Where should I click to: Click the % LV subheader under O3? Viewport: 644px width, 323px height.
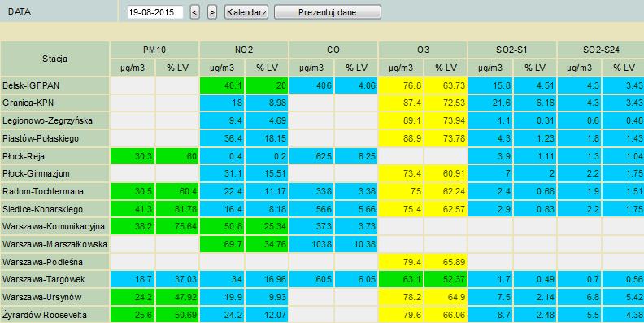pyautogui.click(x=446, y=68)
